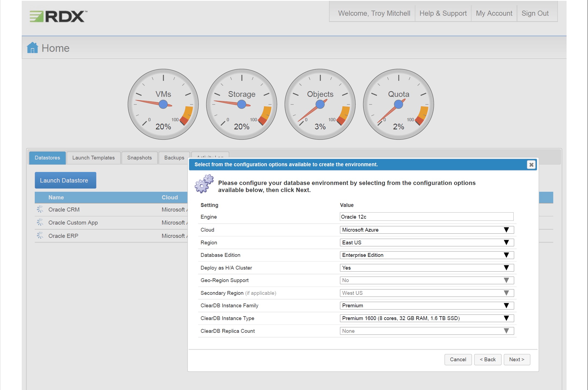Expand the Region dropdown set to East US
Screen dimensions: 588x390
pyautogui.click(x=426, y=242)
